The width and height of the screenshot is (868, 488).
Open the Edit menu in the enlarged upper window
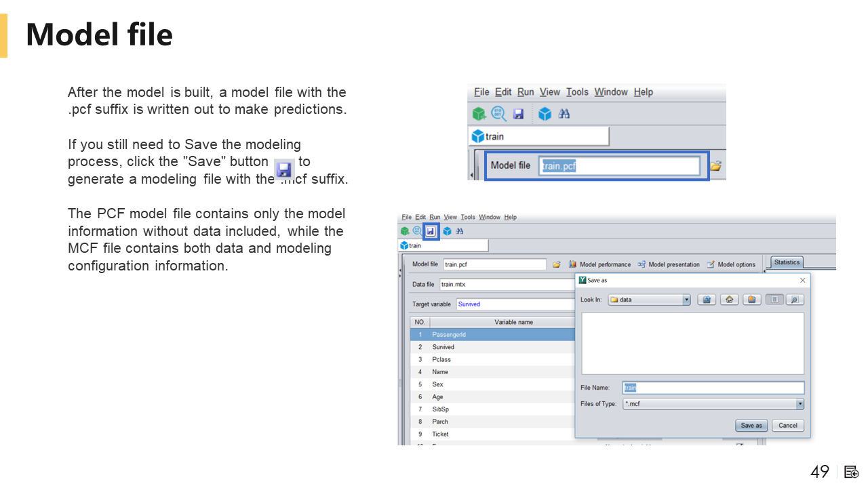(503, 92)
